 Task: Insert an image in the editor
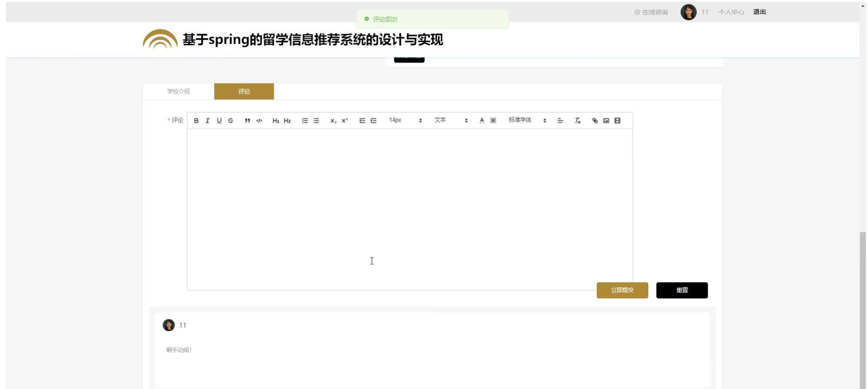606,121
